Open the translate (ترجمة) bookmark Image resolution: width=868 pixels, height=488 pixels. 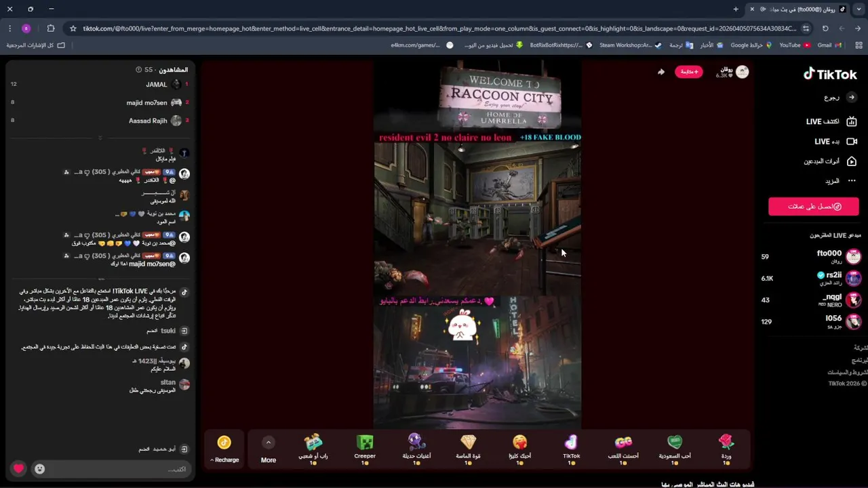[x=681, y=45]
